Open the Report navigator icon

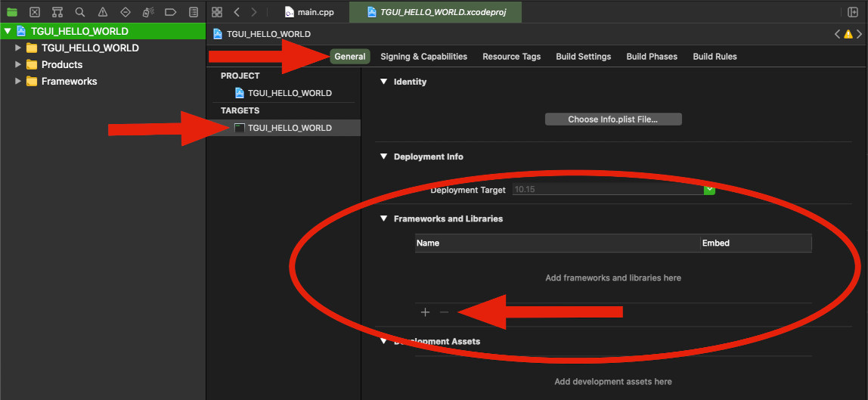193,11
